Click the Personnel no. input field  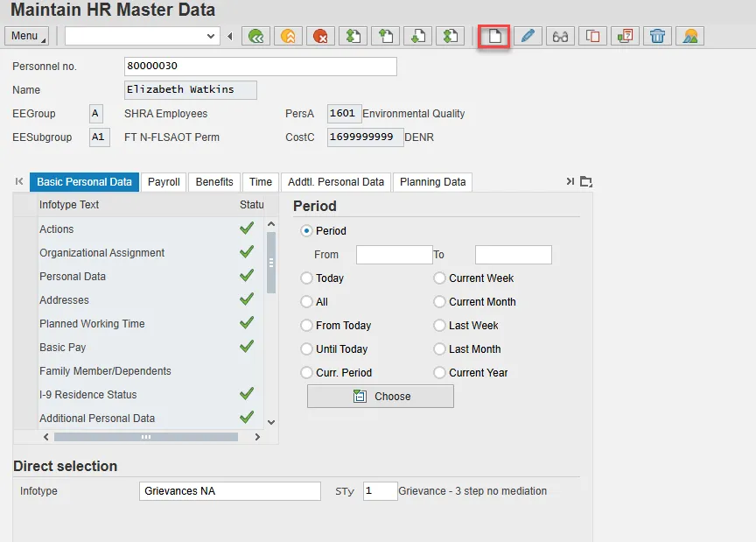(261, 67)
